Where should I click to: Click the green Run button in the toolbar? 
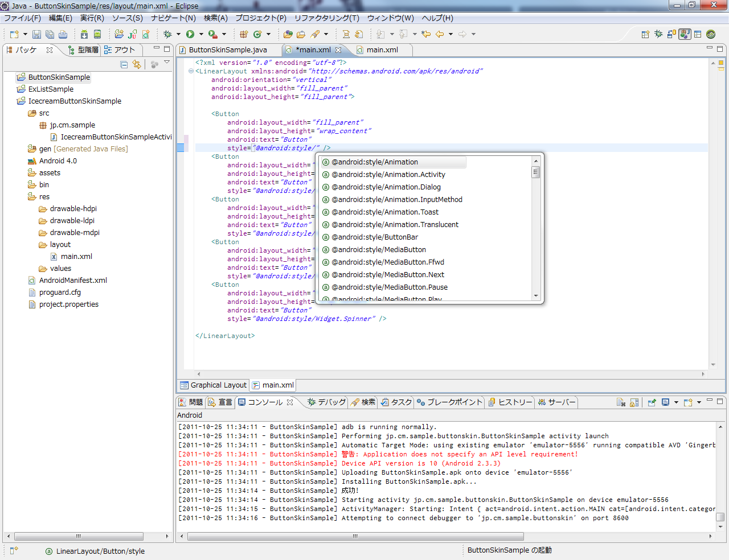click(x=190, y=34)
